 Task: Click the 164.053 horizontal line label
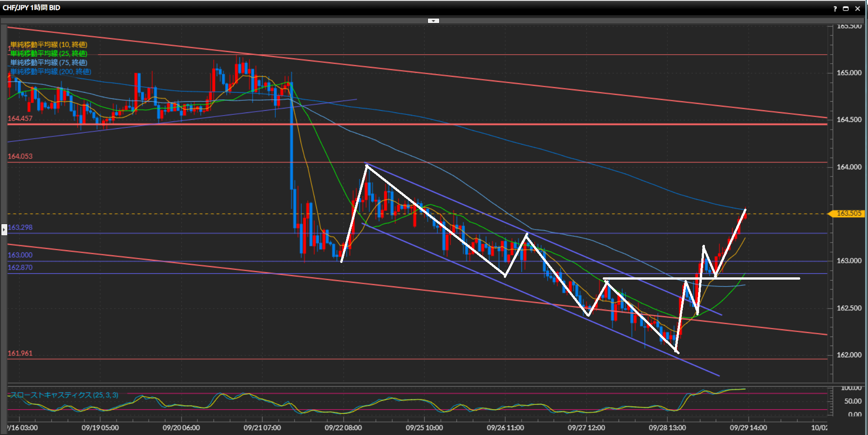click(20, 156)
